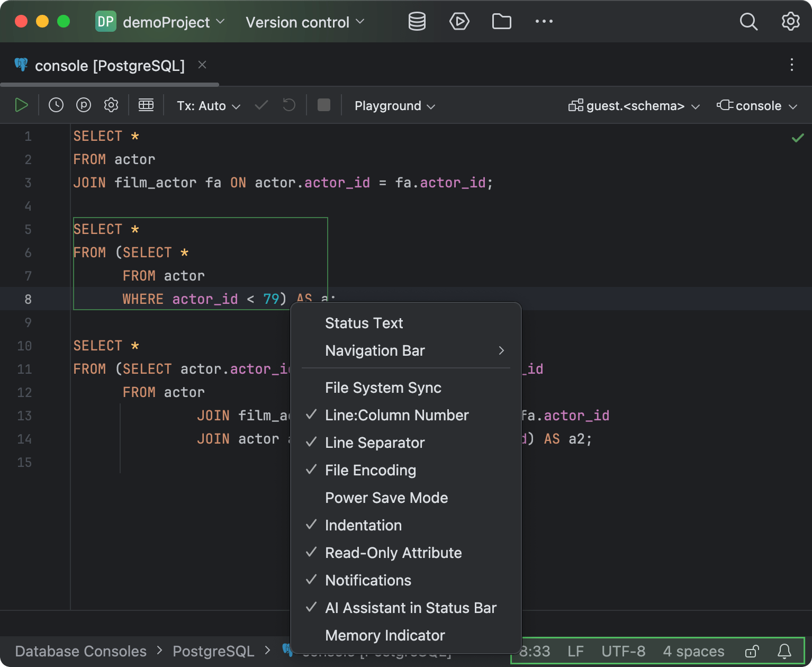812x667 pixels.
Task: Click Database Consoles in the breadcrumb bar
Action: (80, 651)
